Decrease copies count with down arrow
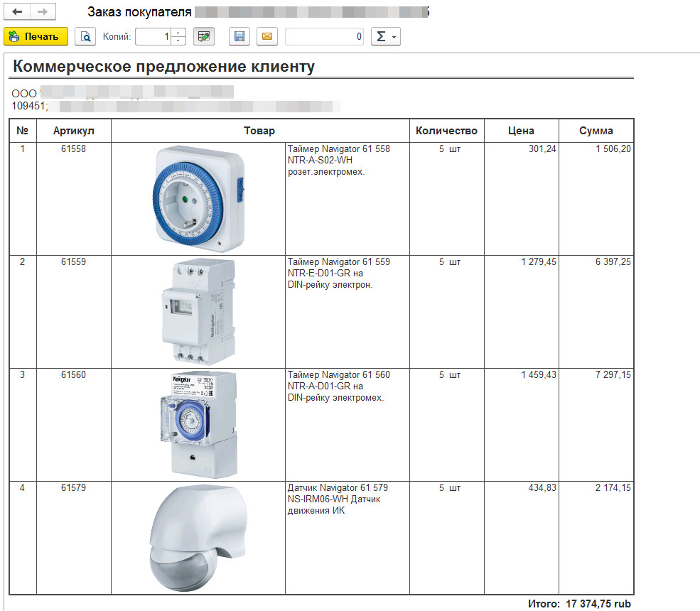 click(x=178, y=40)
